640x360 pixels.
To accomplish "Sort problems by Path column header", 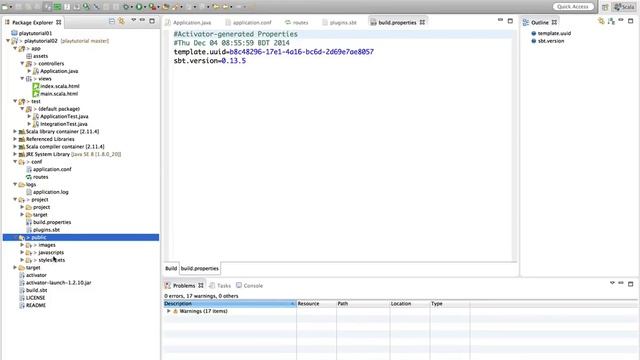I will coord(363,304).
